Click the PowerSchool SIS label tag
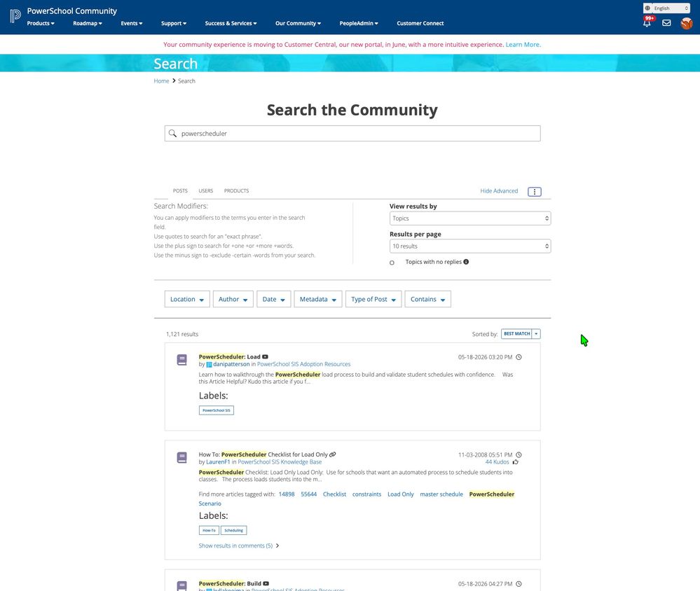Screen dimensions: 700x591 217,410
